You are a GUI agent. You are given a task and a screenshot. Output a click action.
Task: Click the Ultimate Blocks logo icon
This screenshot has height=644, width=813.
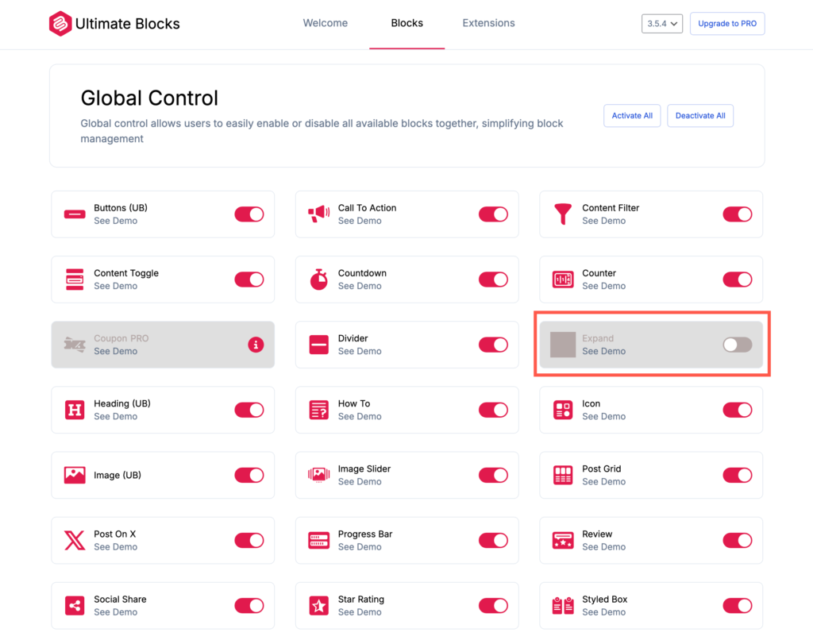click(60, 24)
